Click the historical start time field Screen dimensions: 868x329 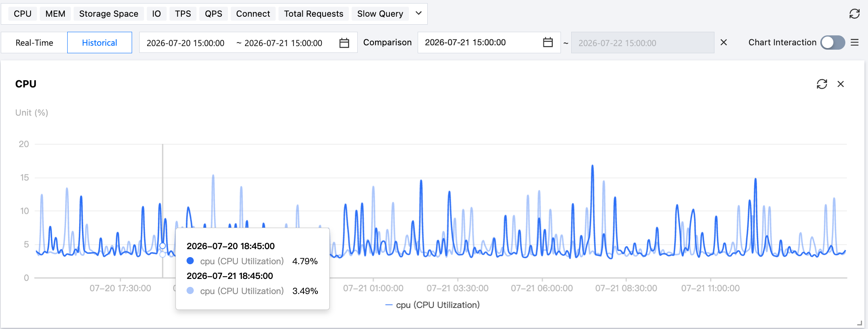click(x=186, y=43)
